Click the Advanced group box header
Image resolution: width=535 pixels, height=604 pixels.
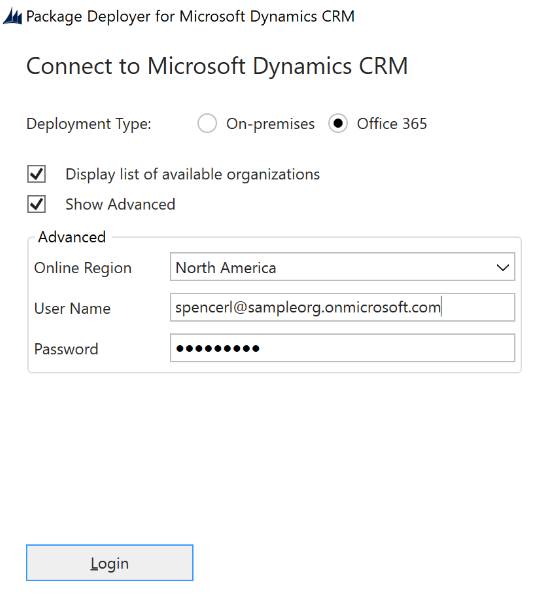[x=72, y=237]
